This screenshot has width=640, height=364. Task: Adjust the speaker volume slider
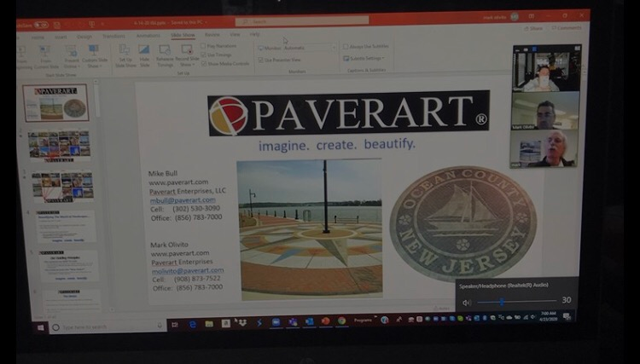[517, 302]
